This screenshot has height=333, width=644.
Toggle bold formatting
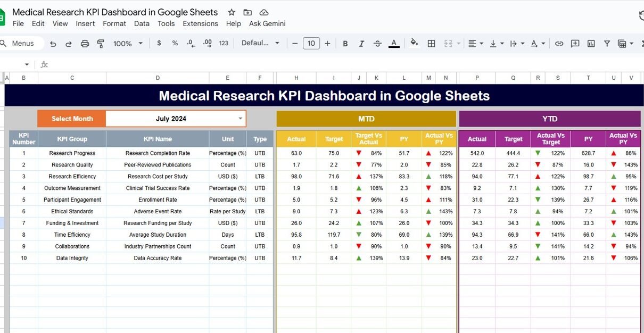(345, 44)
